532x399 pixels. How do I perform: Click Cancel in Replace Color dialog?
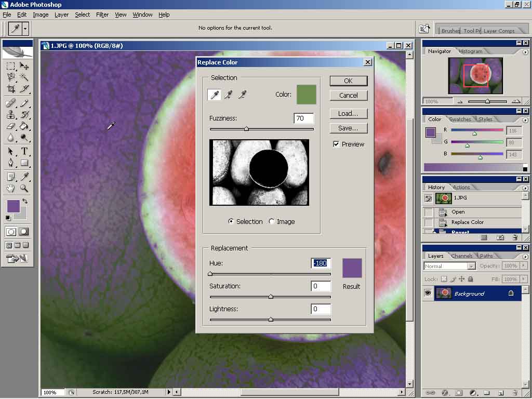349,96
